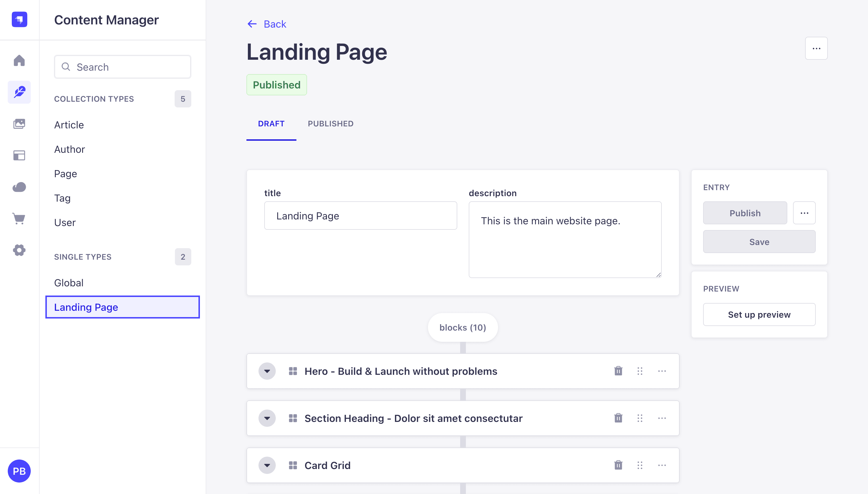Click the description textarea resize grip

(x=658, y=275)
